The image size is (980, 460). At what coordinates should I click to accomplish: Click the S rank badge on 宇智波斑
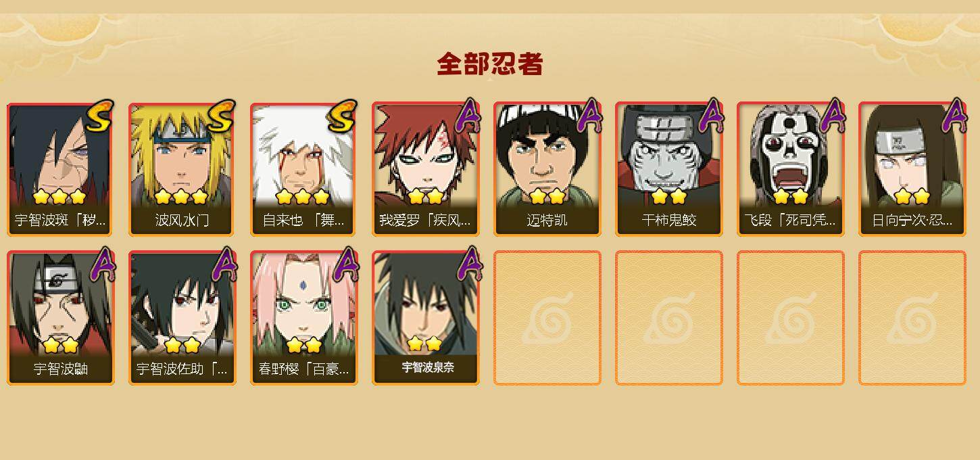coord(100,116)
